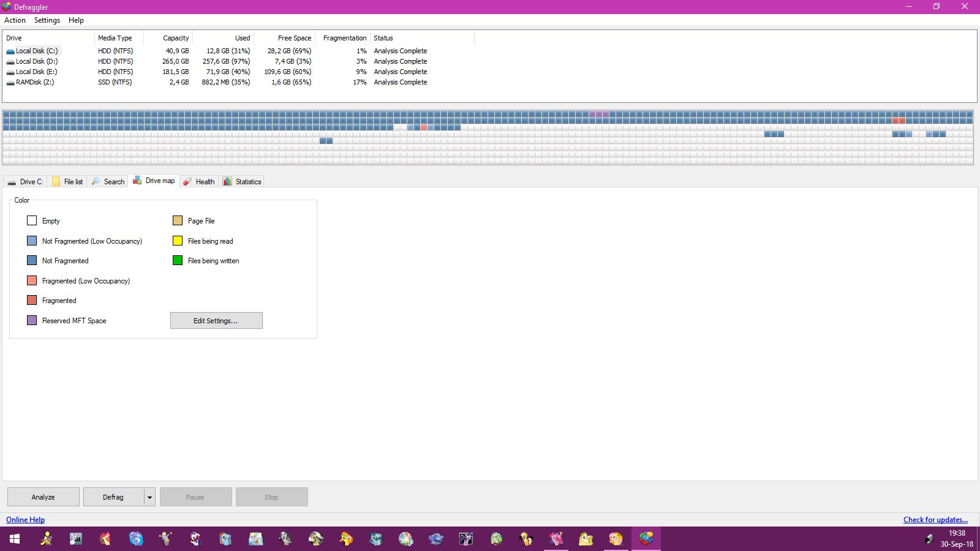Start defragmentation with the Defrag button

point(113,497)
